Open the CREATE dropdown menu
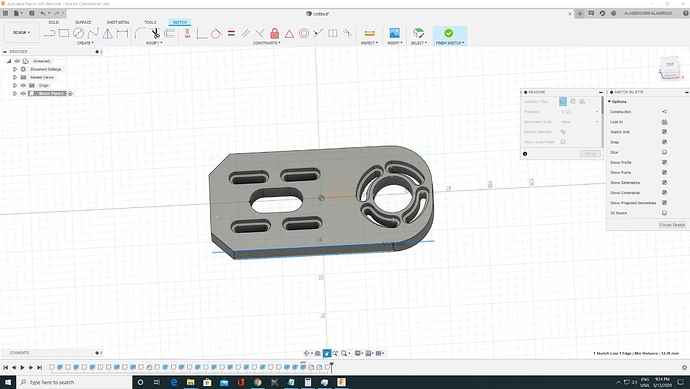Image resolution: width=690 pixels, height=389 pixels. point(85,43)
